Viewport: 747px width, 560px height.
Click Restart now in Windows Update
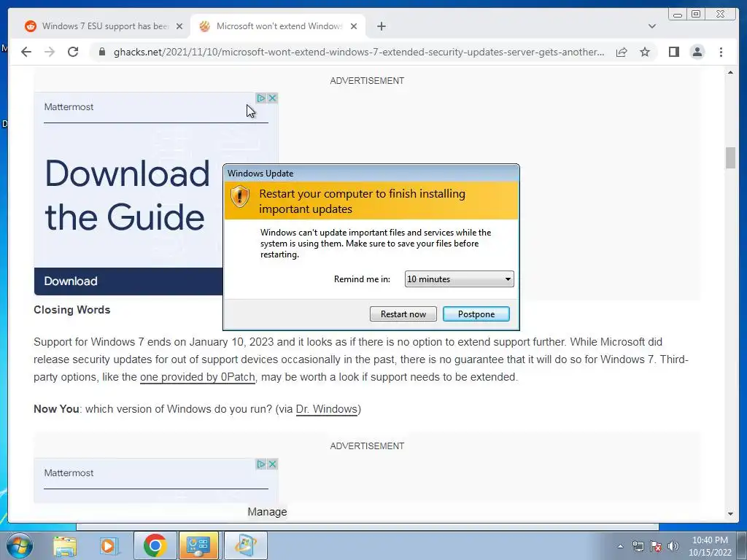click(x=403, y=314)
